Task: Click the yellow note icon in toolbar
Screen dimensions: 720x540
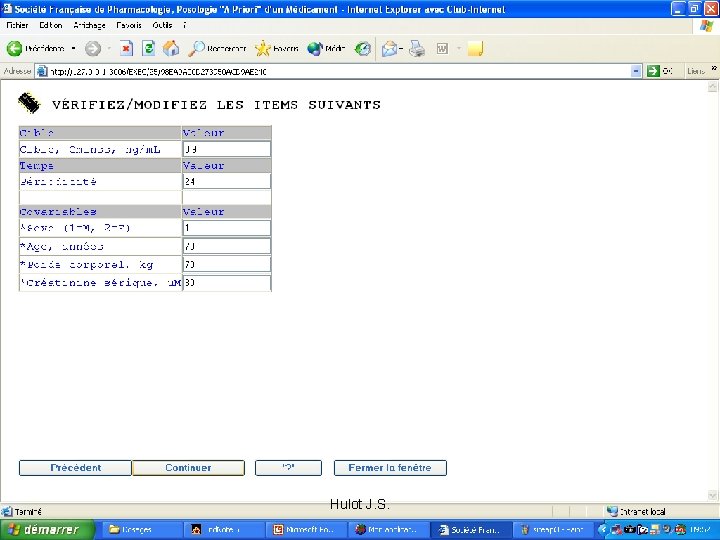Action: pos(475,48)
